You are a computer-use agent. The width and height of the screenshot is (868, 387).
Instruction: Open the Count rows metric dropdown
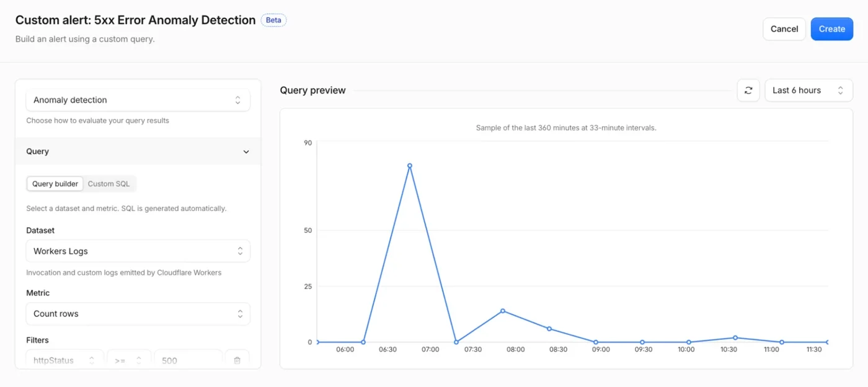138,314
